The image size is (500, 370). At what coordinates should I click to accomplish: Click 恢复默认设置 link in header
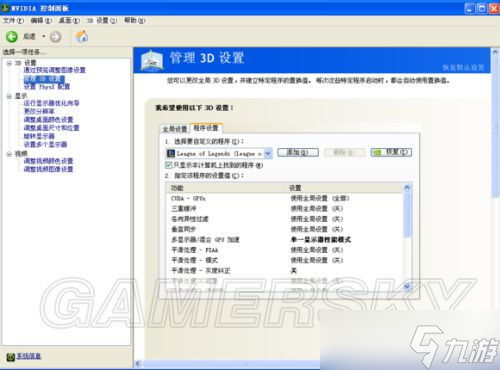(x=463, y=68)
